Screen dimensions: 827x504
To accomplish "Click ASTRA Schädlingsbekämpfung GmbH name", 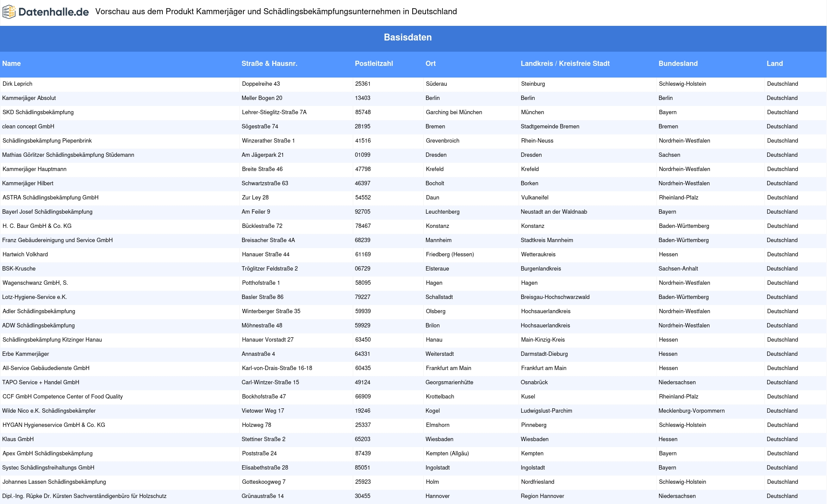I will tap(50, 198).
